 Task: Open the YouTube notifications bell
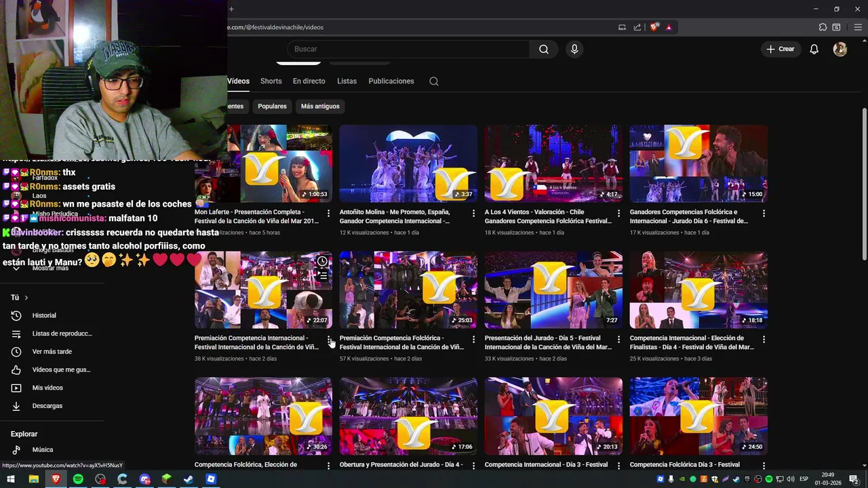[x=814, y=49]
